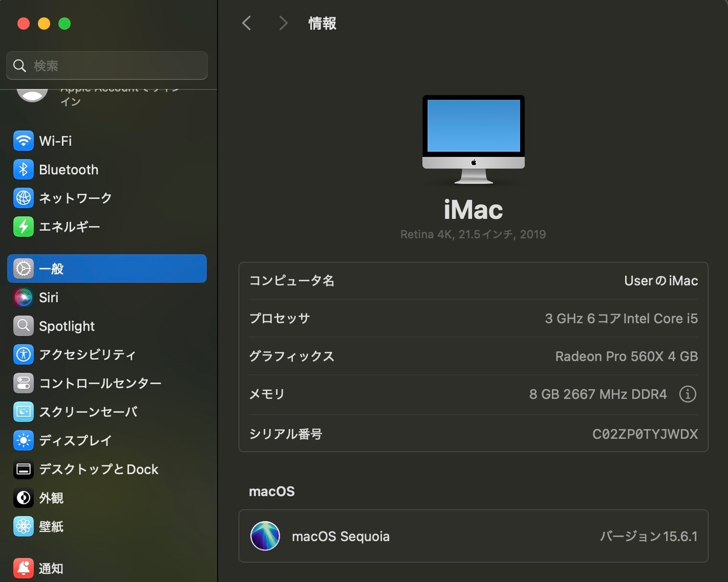Click the メモリ label
This screenshot has width=728, height=582.
(267, 394)
